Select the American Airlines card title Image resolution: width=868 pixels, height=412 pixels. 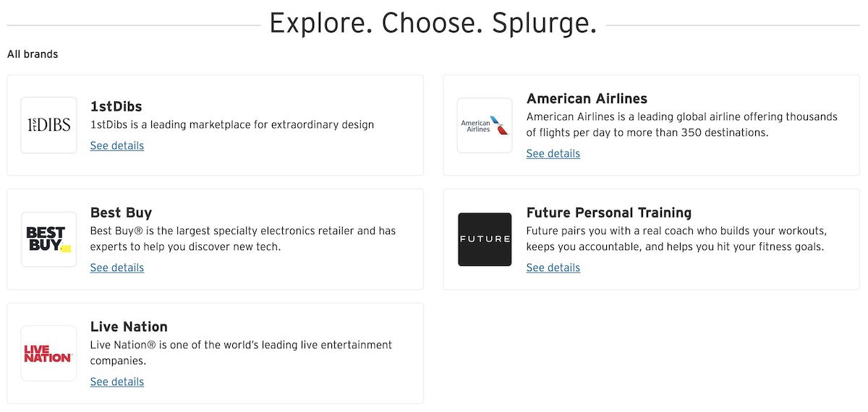click(587, 99)
